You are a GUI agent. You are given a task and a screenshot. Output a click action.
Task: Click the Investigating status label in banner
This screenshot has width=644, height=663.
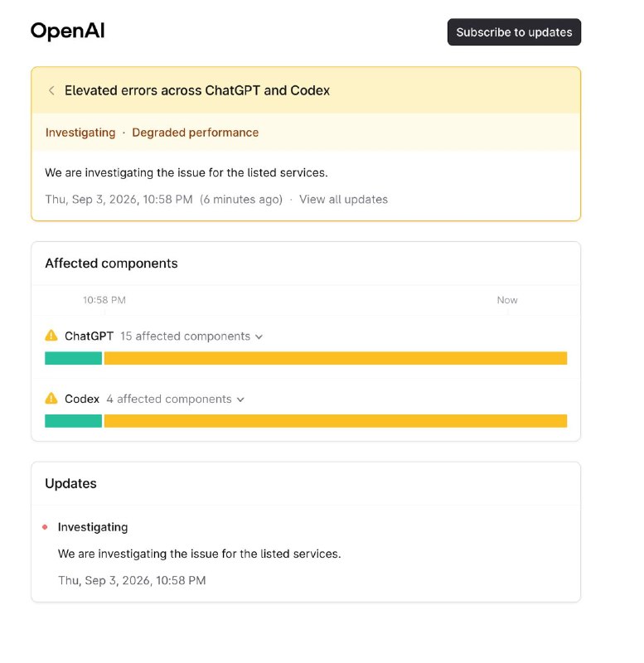coord(80,133)
